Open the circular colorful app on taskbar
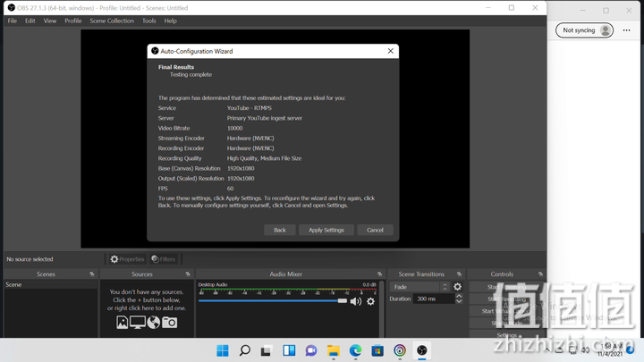644x362 pixels. 400,350
